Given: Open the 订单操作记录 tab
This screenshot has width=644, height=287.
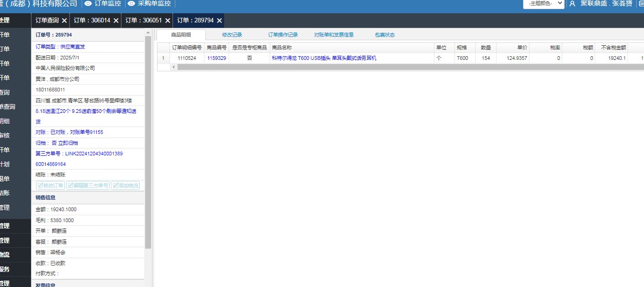Looking at the screenshot, I should coord(283,35).
